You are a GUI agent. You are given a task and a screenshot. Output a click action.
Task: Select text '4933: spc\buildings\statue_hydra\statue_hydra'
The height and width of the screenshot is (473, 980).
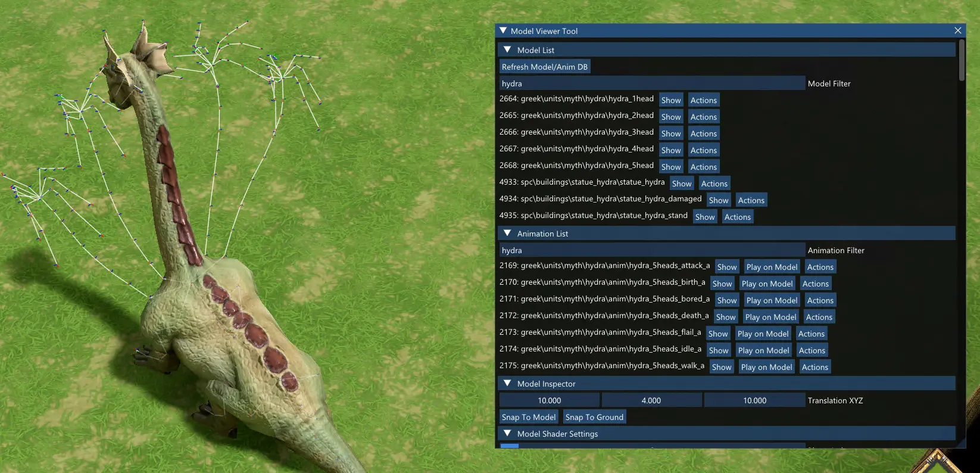(x=582, y=182)
